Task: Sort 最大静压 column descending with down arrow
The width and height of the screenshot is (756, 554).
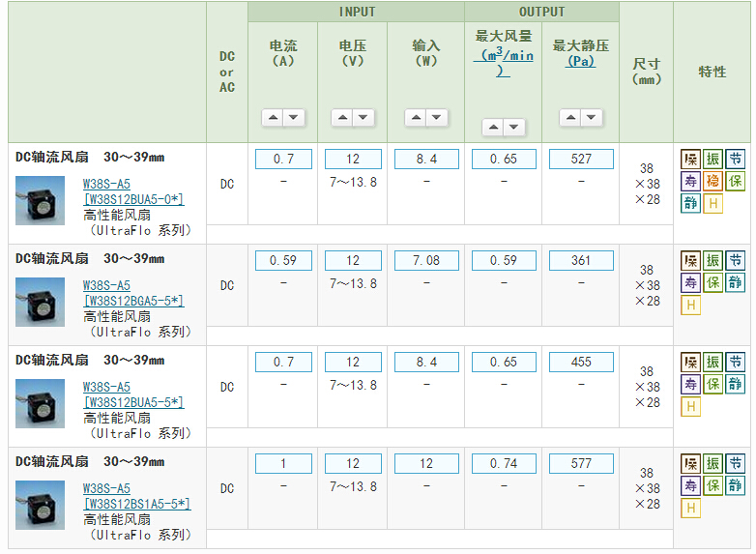Action: coord(591,117)
